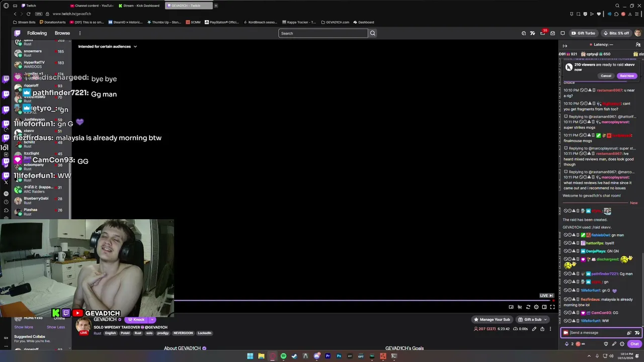Click the Raid Now button
The height and width of the screenshot is (362, 644).
(x=627, y=76)
